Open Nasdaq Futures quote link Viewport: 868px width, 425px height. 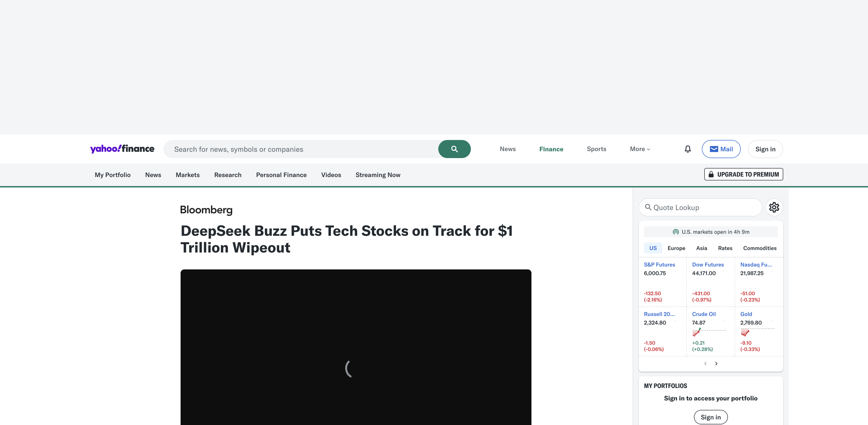[756, 264]
